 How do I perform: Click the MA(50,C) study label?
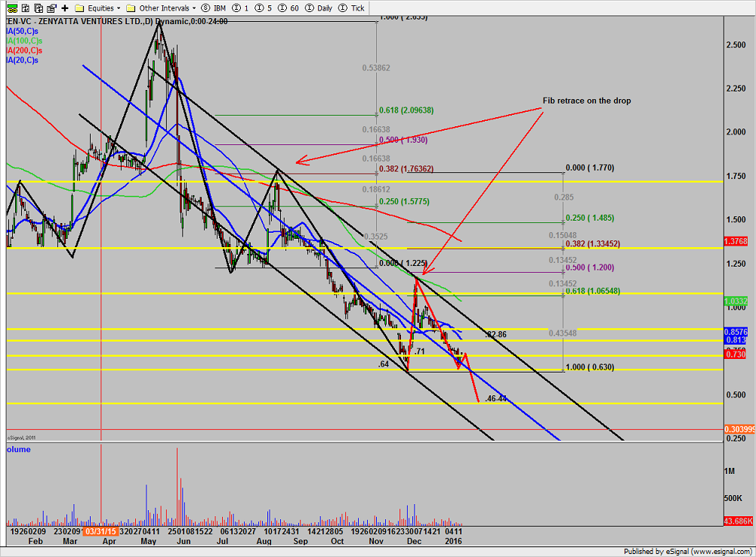[20, 32]
